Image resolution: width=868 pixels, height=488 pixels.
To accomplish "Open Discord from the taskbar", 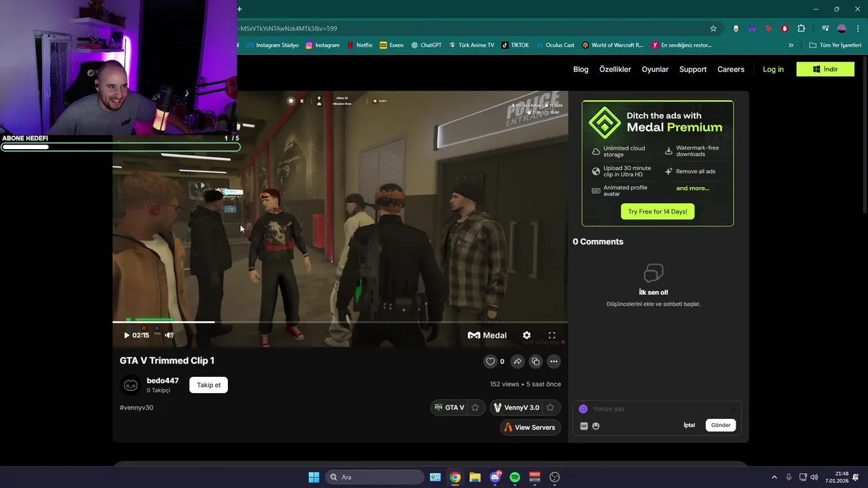I will tap(495, 477).
